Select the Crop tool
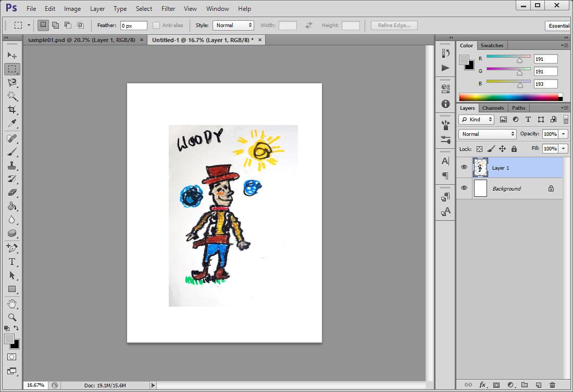This screenshot has height=392, width=573. [12, 109]
